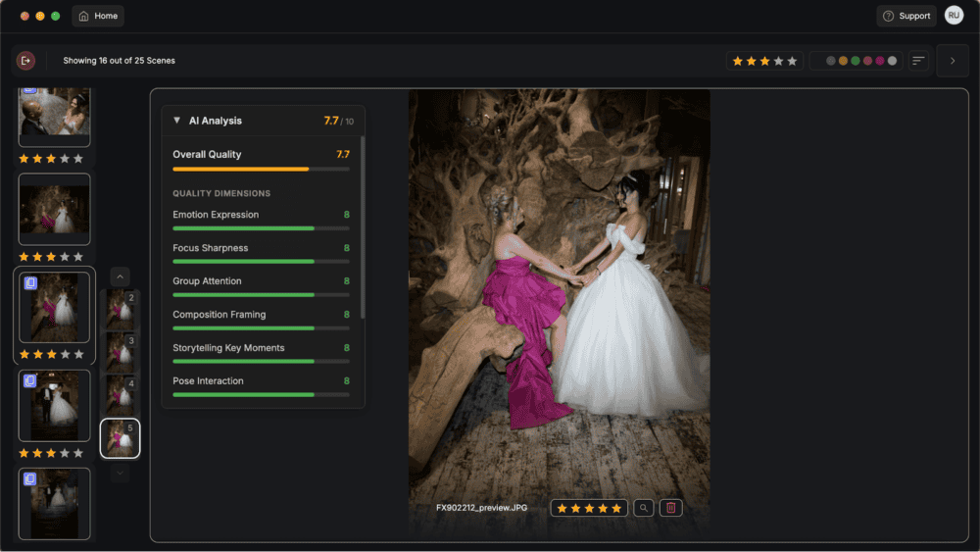Click the exit icon in the top toolbar

25,61
